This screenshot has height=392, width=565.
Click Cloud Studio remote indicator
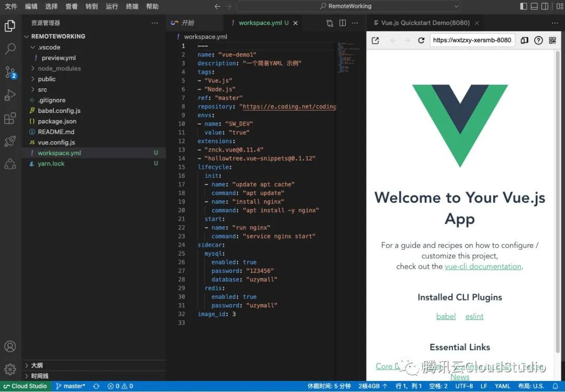[x=25, y=386]
